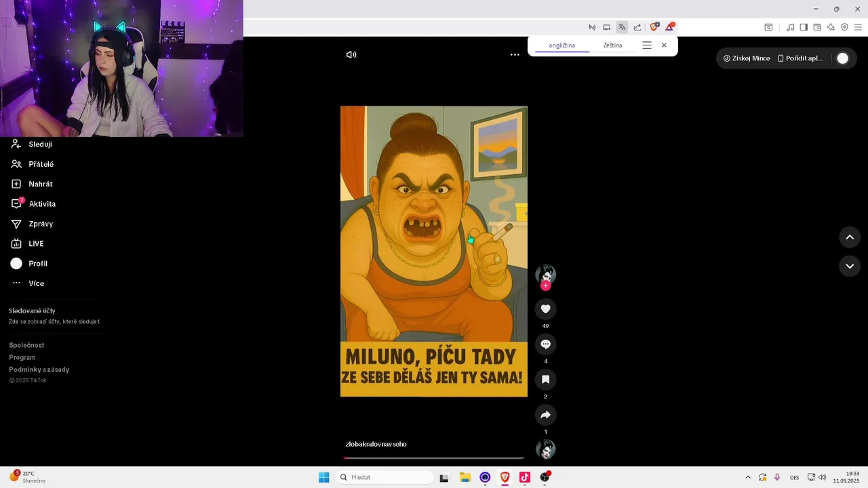The height and width of the screenshot is (488, 868).
Task: Click the microphone tray icon
Action: [777, 477]
